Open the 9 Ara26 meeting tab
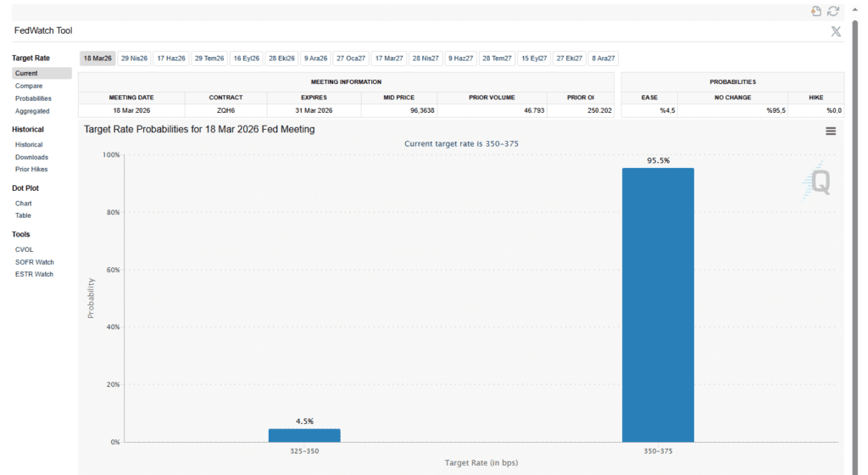 click(x=315, y=59)
